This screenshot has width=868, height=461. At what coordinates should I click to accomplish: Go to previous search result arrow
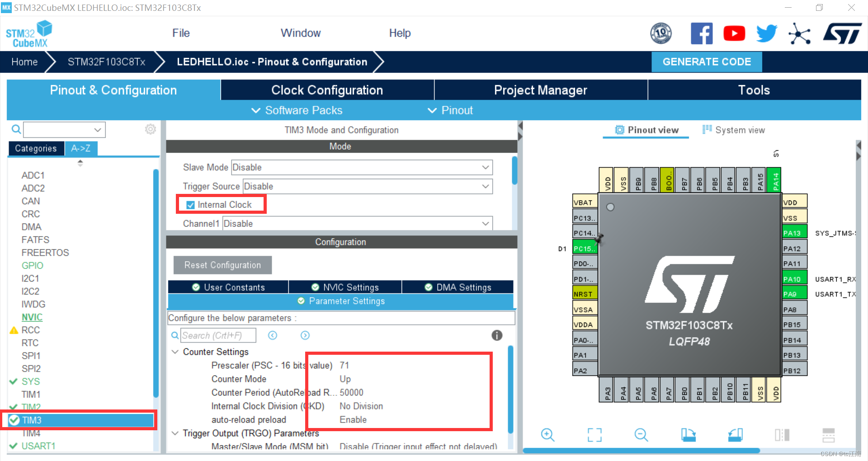(273, 335)
